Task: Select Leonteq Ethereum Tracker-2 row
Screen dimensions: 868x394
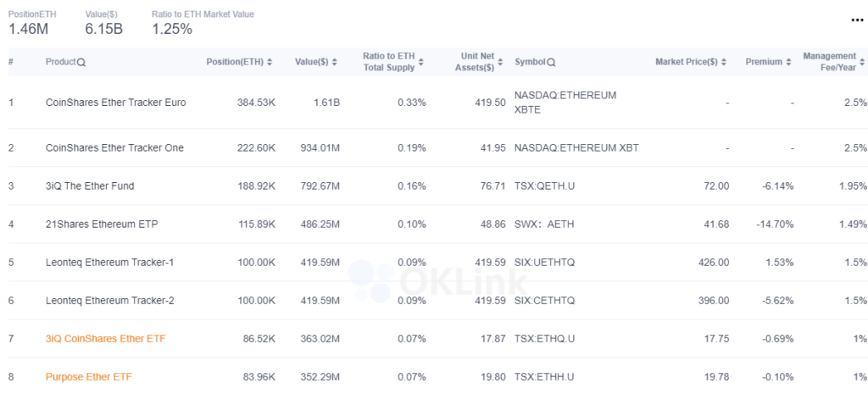Action: 434,301
